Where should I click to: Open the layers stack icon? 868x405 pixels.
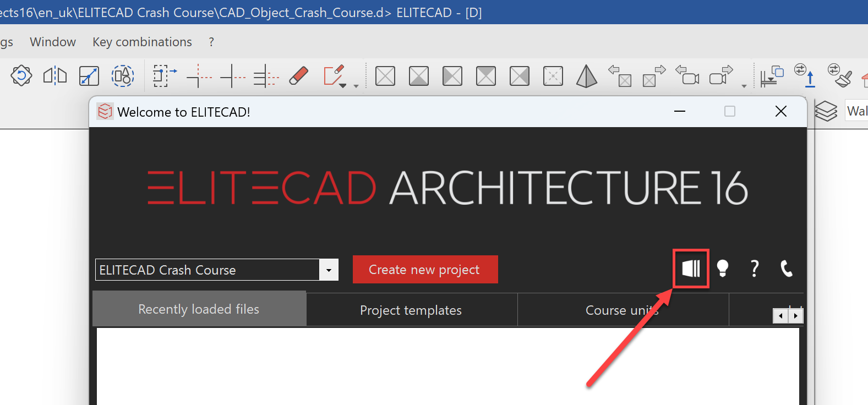[826, 111]
